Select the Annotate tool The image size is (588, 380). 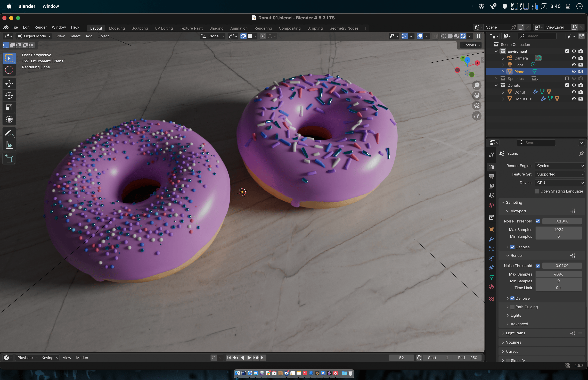coord(9,133)
